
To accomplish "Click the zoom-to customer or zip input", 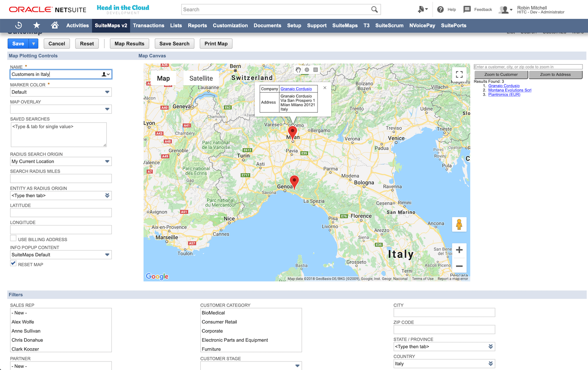I will click(528, 67).
